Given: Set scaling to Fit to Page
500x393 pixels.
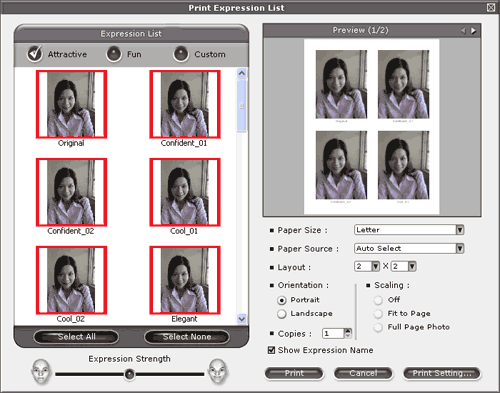Looking at the screenshot, I should click(378, 314).
